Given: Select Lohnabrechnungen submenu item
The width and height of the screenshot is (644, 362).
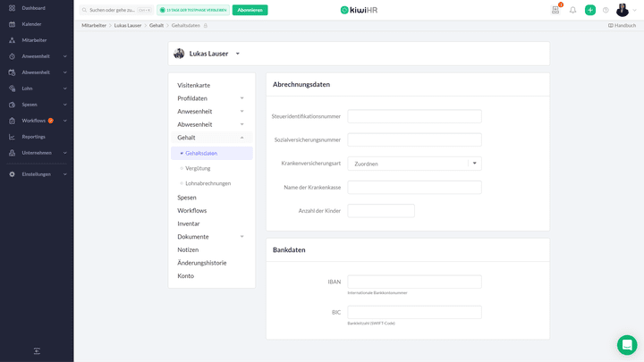Looking at the screenshot, I should click(208, 183).
